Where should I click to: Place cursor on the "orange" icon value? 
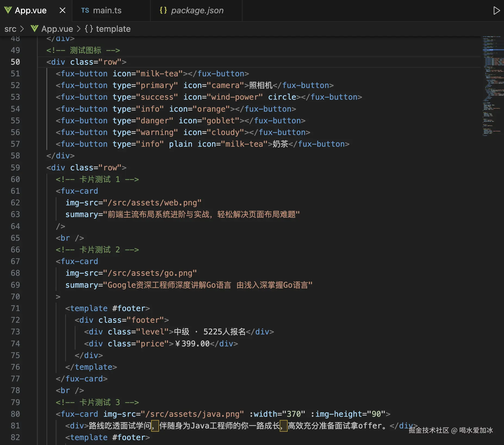211,109
